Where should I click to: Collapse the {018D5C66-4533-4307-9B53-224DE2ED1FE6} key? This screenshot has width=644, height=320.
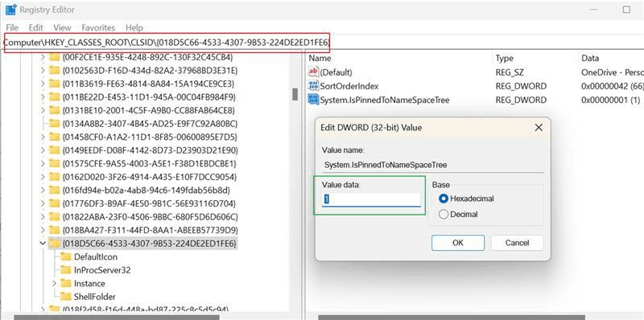pos(43,244)
